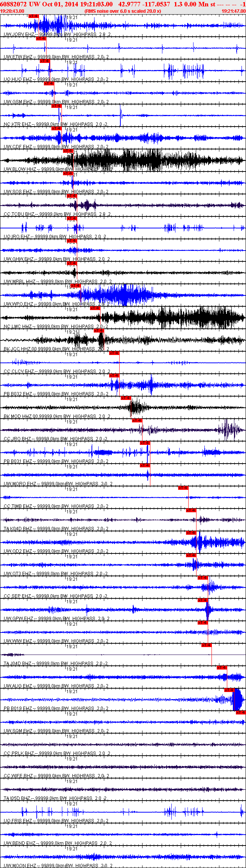Click the pick marker on the BK.JCC trace
Viewport: 246px width, 868px height.
99,331
